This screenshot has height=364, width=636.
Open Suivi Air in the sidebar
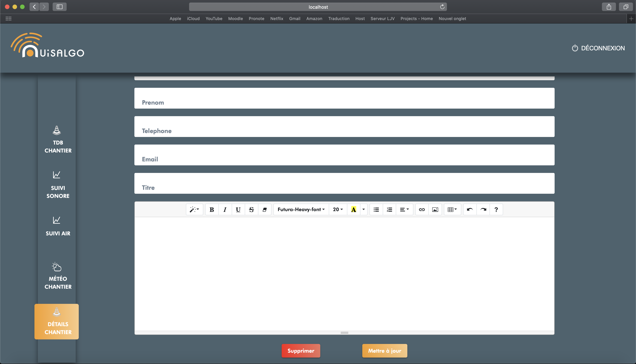coord(58,226)
